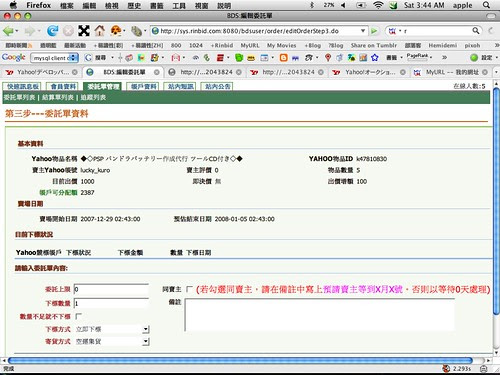This screenshot has height=375, width=500.
Task: Open the list all tabs dropdown
Action: click(x=496, y=72)
